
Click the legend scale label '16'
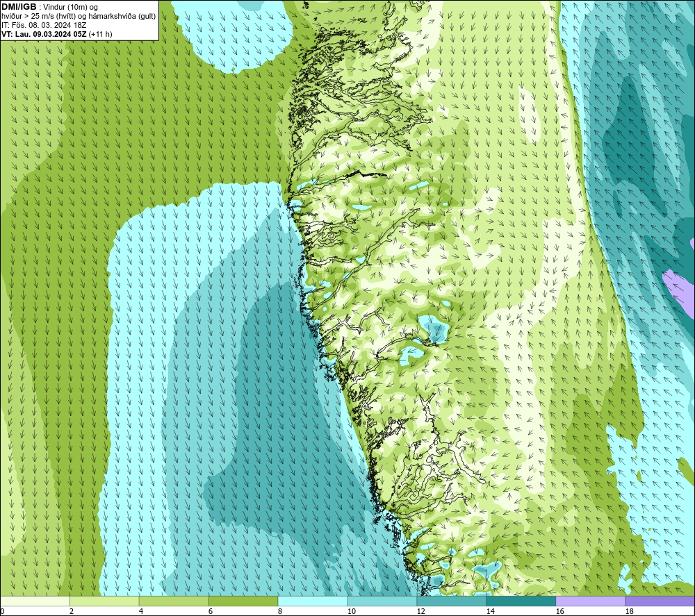559,612
